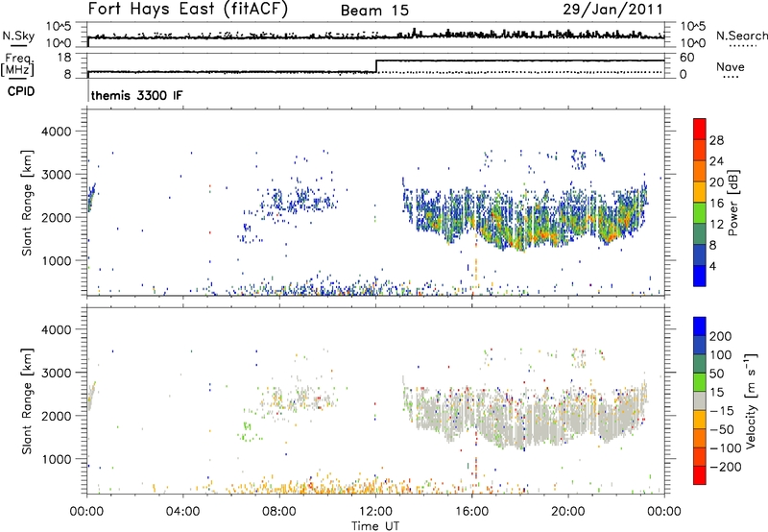Select the 16 value on power colorbar
Viewport: 768px width, 532px height.
[x=716, y=204]
